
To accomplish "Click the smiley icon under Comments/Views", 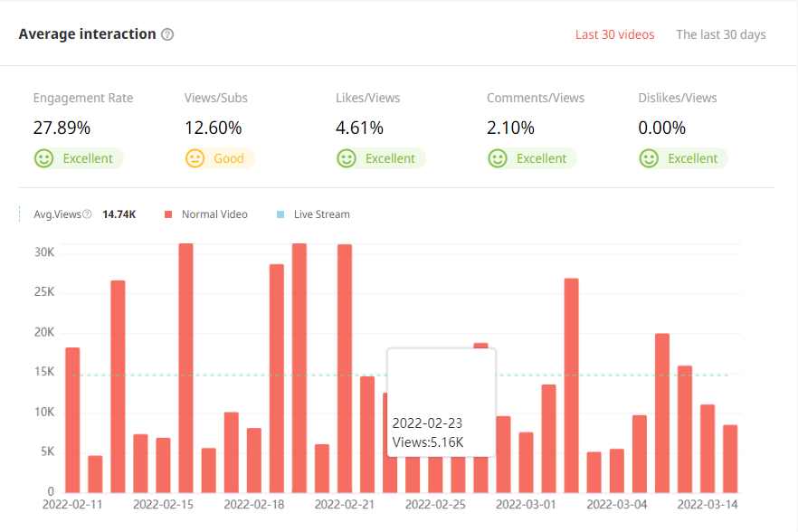I will coord(497,158).
